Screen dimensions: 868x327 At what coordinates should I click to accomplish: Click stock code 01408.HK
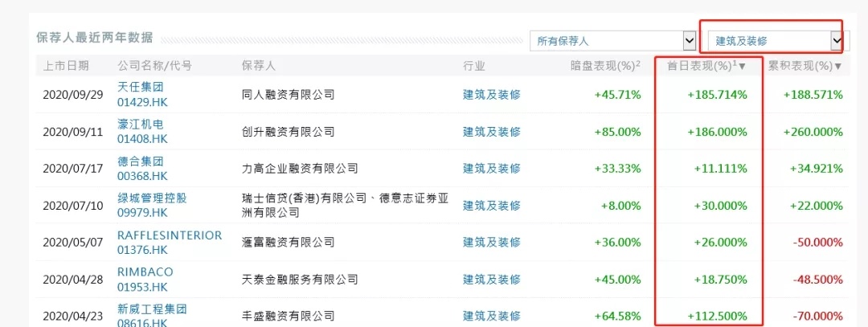(142, 138)
